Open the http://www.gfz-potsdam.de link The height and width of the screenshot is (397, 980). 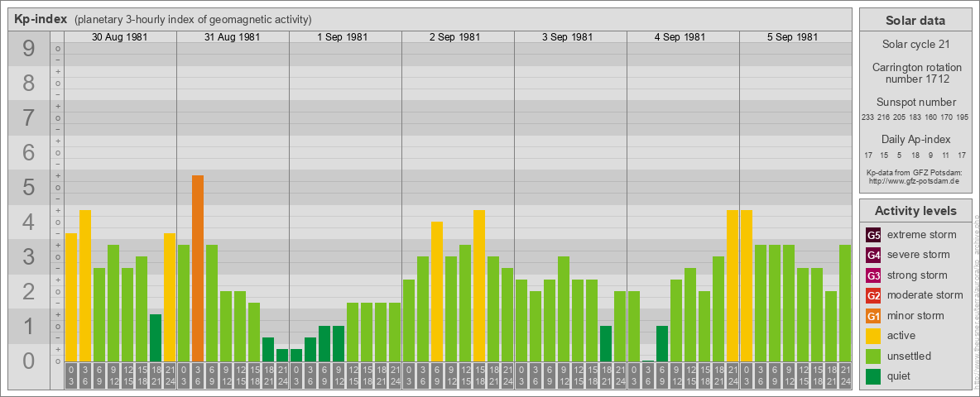coord(914,180)
